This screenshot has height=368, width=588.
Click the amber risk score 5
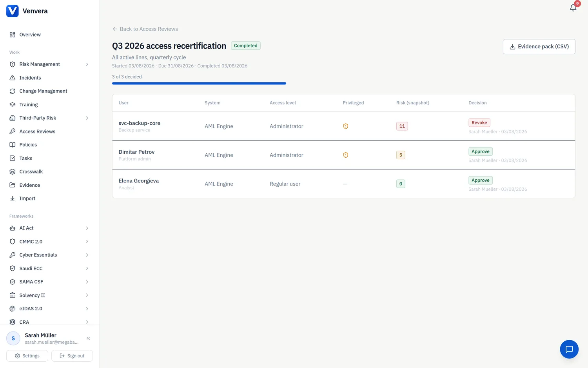[x=401, y=155]
